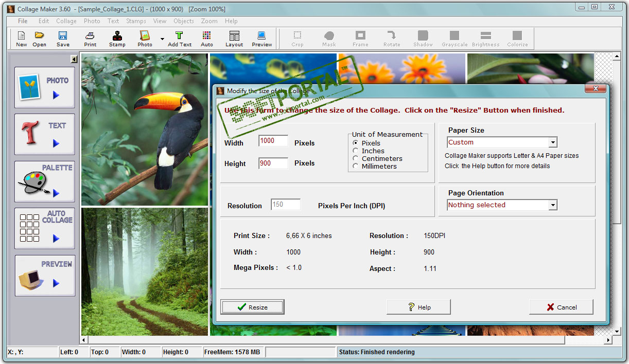This screenshot has height=364, width=629.
Task: Click the Cancel button
Action: [x=561, y=307]
